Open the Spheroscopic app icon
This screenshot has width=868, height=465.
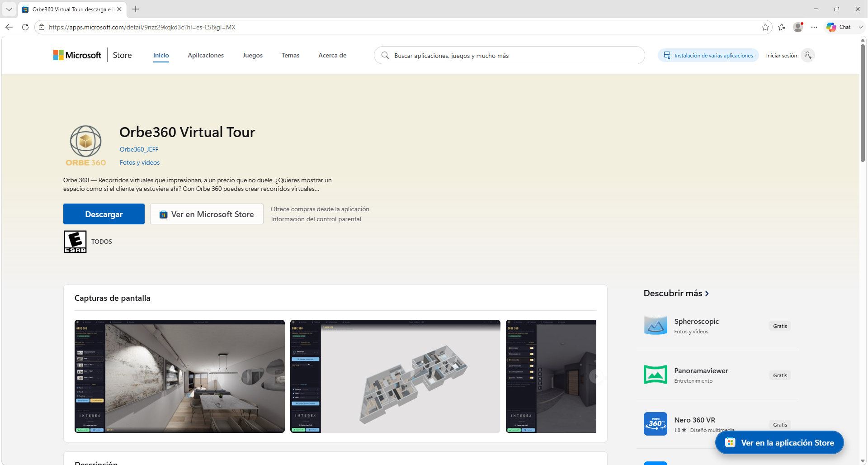coord(656,326)
